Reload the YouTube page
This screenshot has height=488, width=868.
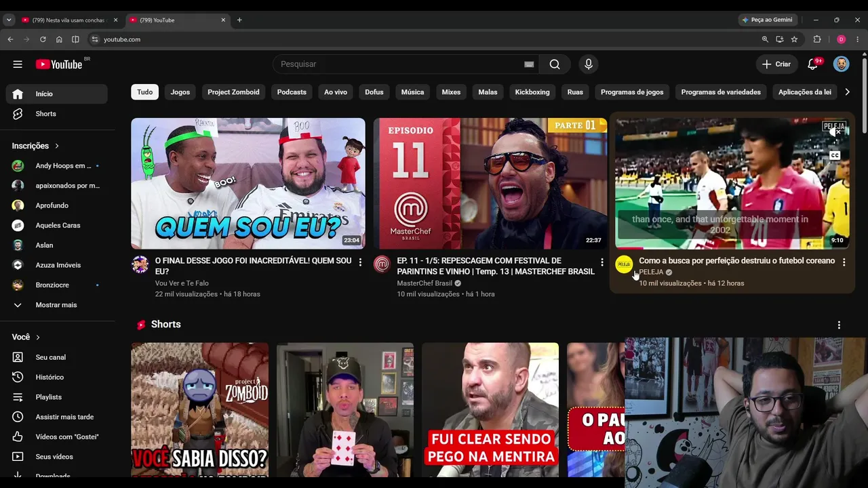coord(43,39)
